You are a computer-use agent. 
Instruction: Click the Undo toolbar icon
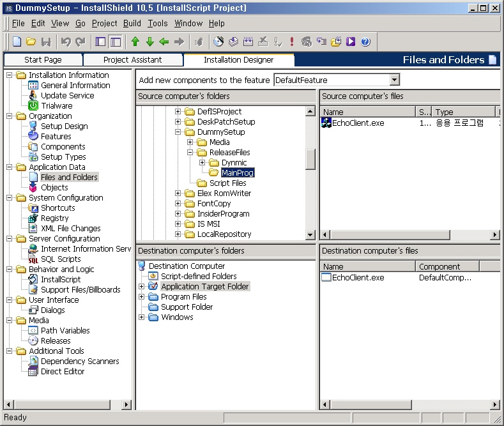coord(66,42)
